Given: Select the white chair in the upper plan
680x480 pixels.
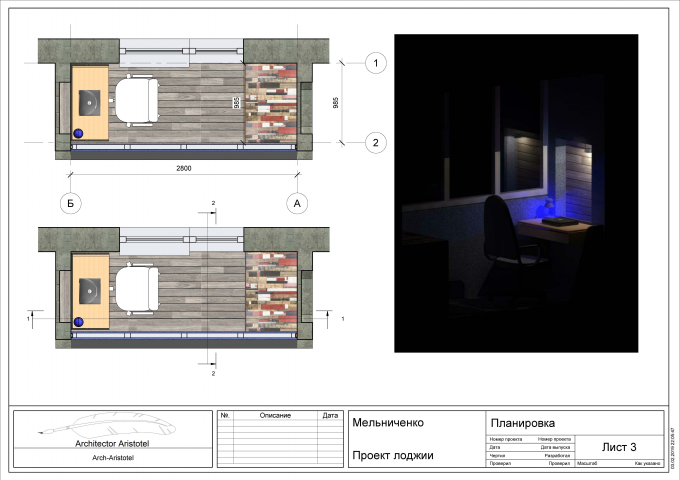Looking at the screenshot, I should click(x=136, y=101).
